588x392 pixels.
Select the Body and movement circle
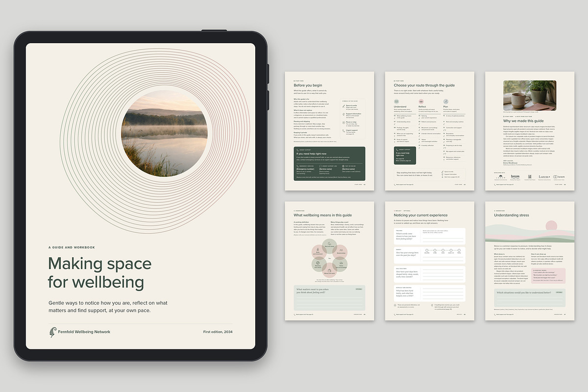(x=319, y=252)
